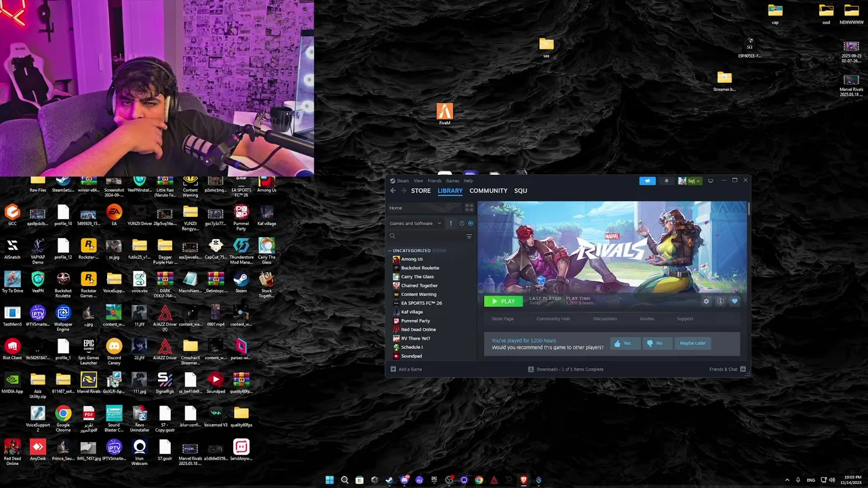The image size is (868, 488).
Task: Open the taskbar Search icon
Action: [344, 480]
